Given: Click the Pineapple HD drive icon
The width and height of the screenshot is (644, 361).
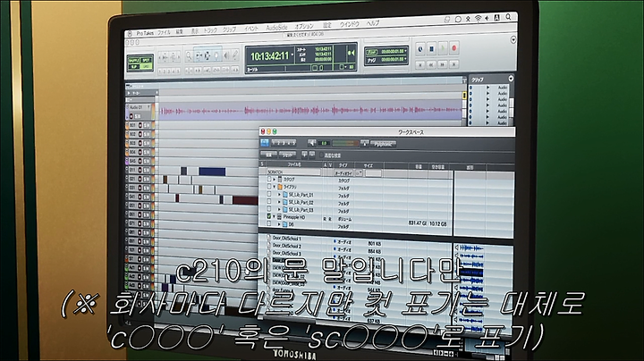Looking at the screenshot, I should 279,217.
